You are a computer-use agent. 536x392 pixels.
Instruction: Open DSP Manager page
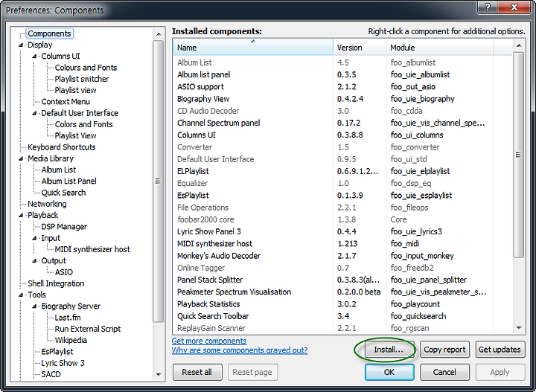pos(64,227)
